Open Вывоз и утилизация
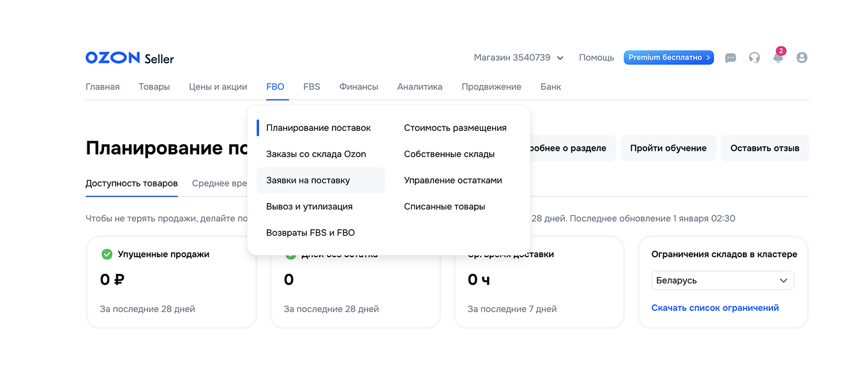 [311, 206]
